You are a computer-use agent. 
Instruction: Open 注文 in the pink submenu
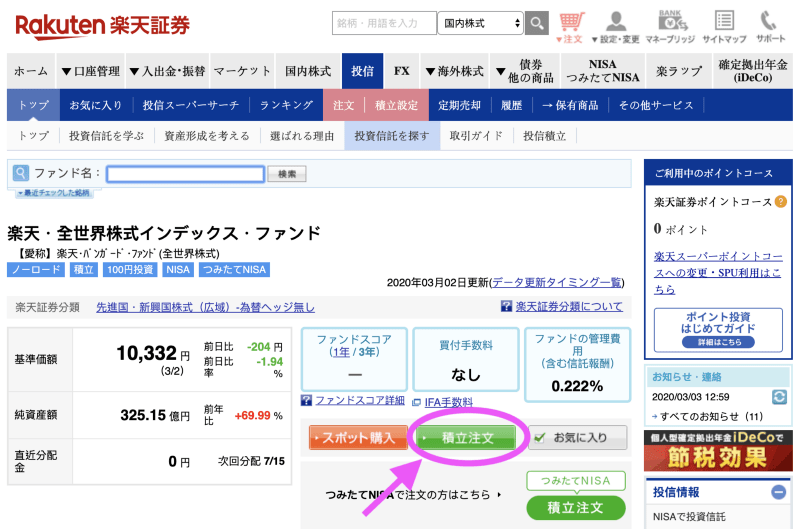(343, 105)
